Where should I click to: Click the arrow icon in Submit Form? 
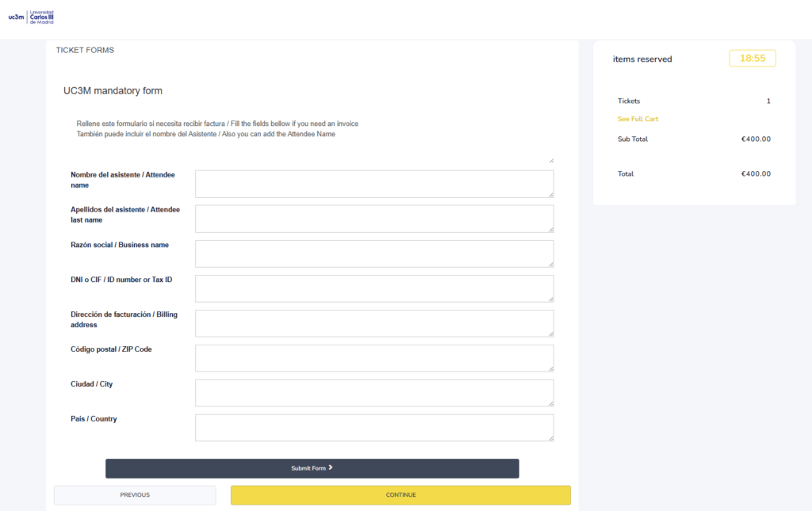(x=331, y=468)
